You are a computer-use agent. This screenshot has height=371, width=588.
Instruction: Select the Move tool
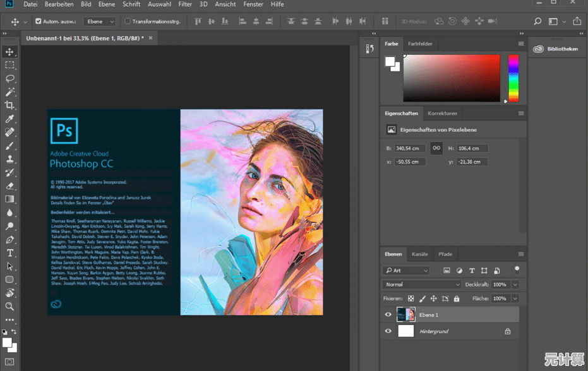[x=9, y=52]
